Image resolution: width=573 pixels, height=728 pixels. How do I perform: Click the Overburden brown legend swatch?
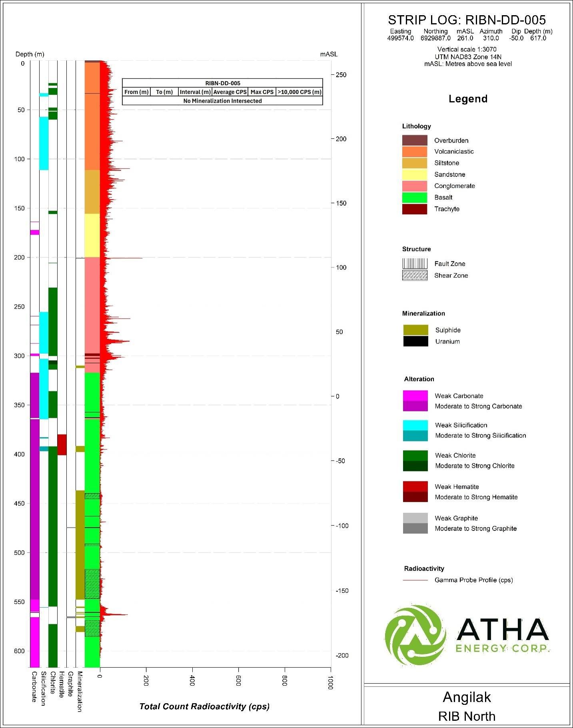click(415, 140)
